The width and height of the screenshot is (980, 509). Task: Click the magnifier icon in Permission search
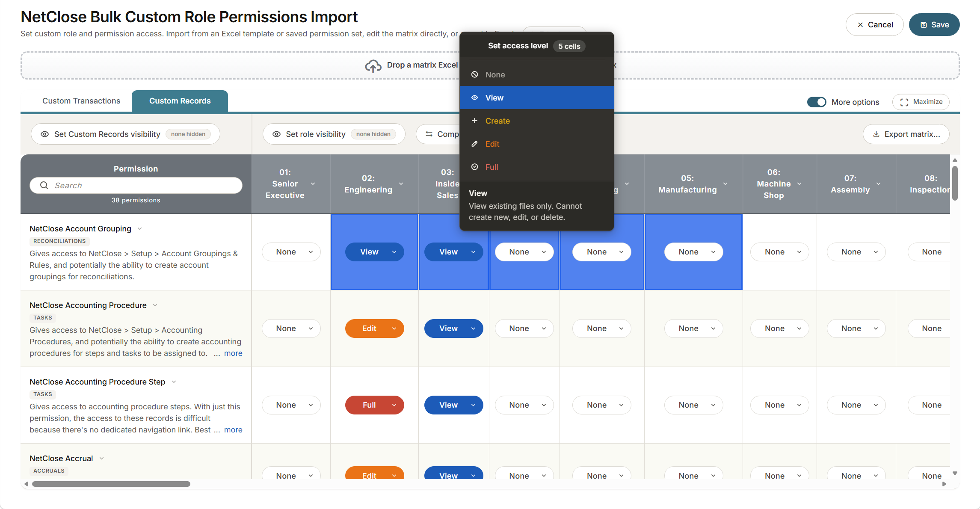pos(44,185)
